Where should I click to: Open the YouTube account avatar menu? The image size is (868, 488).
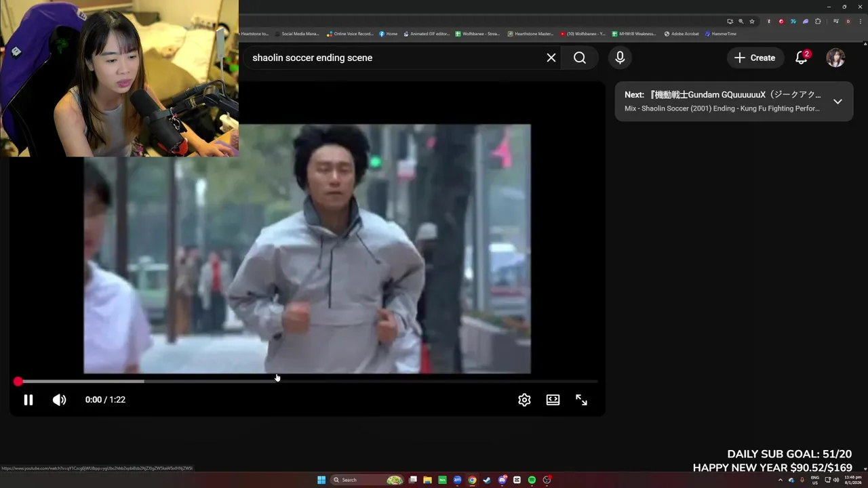tap(835, 58)
